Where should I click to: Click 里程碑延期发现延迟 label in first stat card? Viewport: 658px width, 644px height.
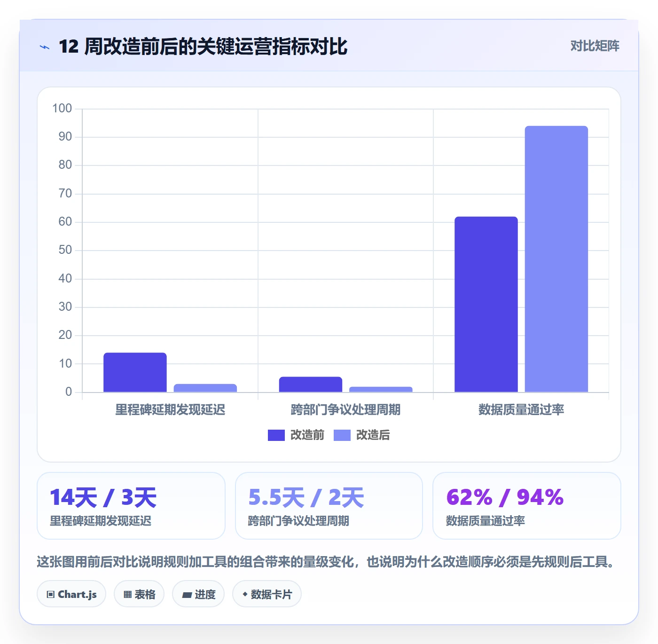[x=101, y=521]
